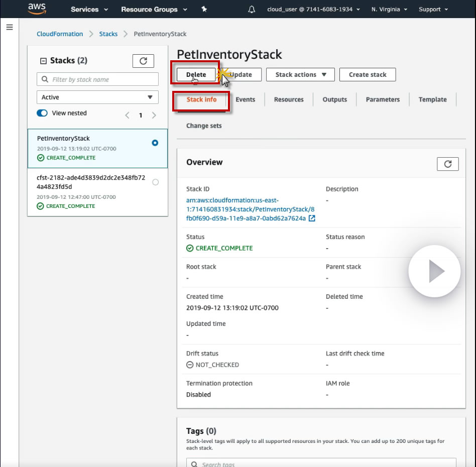
Task: Click the pin shortcuts star icon
Action: pyautogui.click(x=204, y=9)
